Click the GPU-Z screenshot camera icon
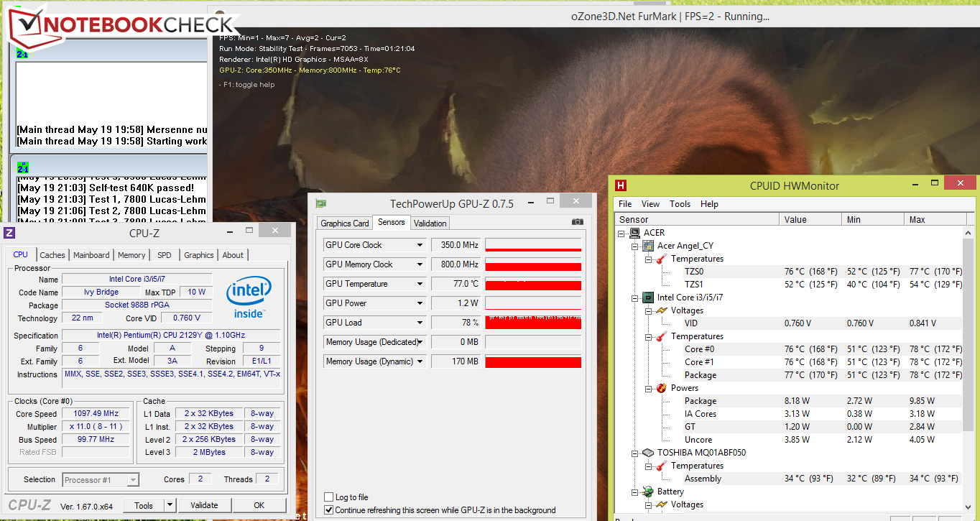The height and width of the screenshot is (521, 980). click(x=577, y=223)
